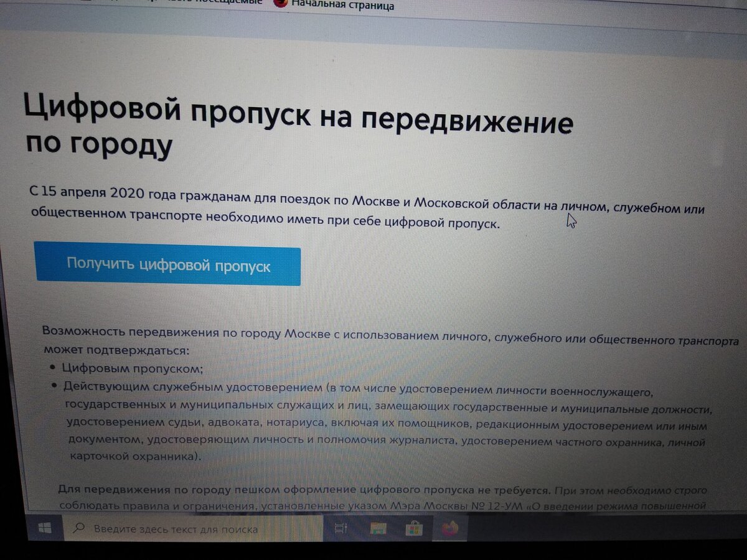Launch File Explorer from the taskbar
The width and height of the screenshot is (747, 560).
tap(378, 529)
